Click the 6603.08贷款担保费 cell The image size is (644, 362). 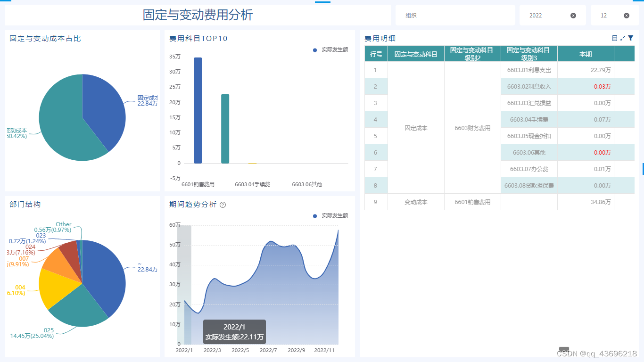(529, 185)
